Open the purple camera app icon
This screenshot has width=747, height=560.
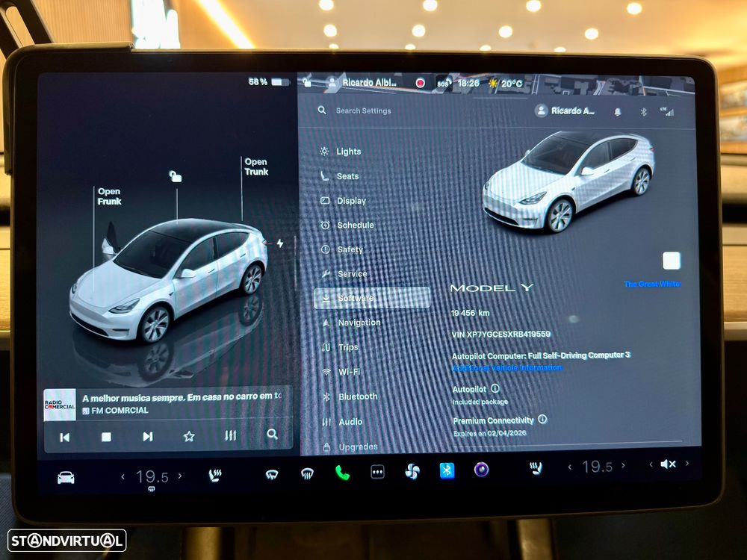[x=482, y=470]
